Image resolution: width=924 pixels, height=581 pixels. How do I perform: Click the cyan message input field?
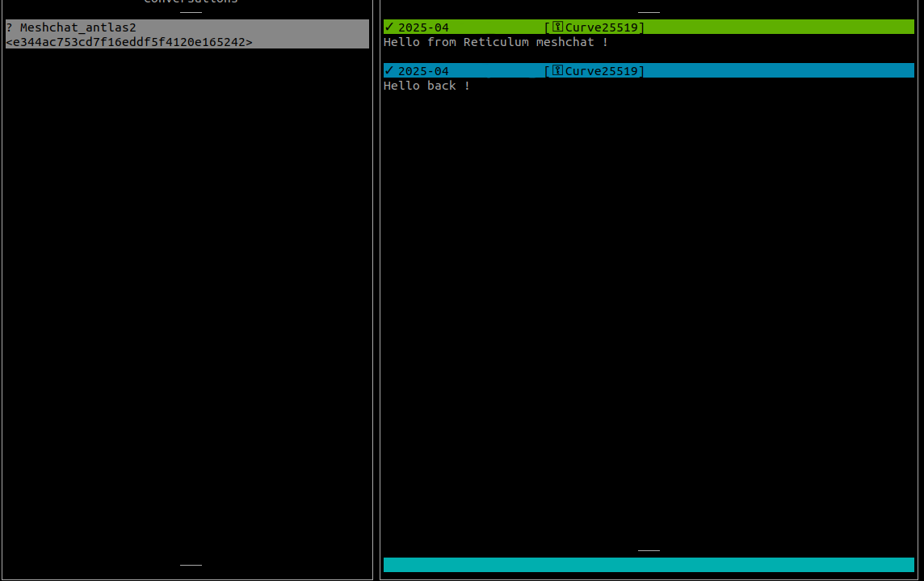[649, 565]
